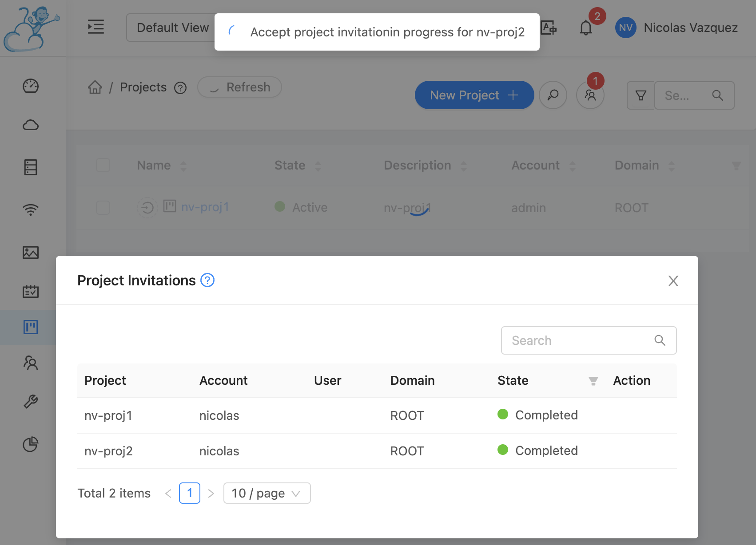This screenshot has height=545, width=756.
Task: Open the Events calendar sidebar icon
Action: click(x=31, y=292)
